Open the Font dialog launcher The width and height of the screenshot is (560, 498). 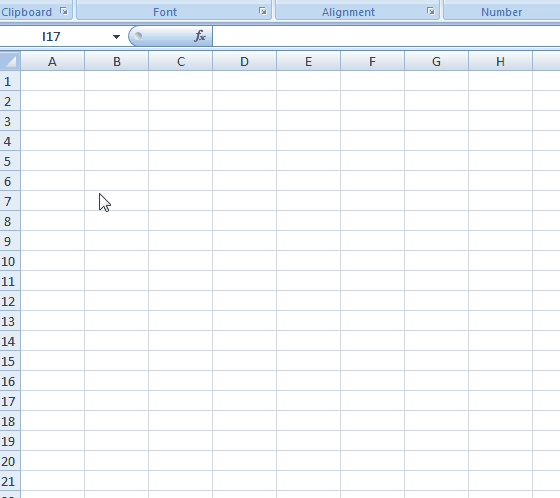263,11
